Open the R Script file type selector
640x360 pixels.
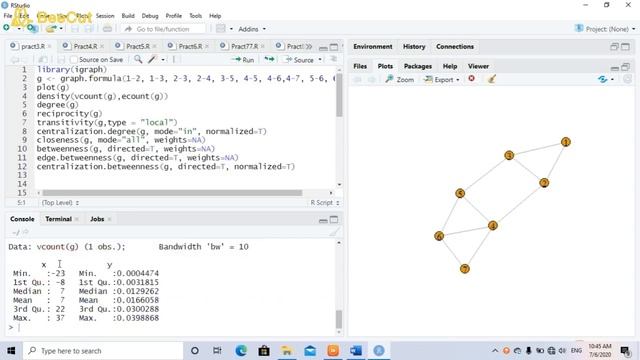325,203
